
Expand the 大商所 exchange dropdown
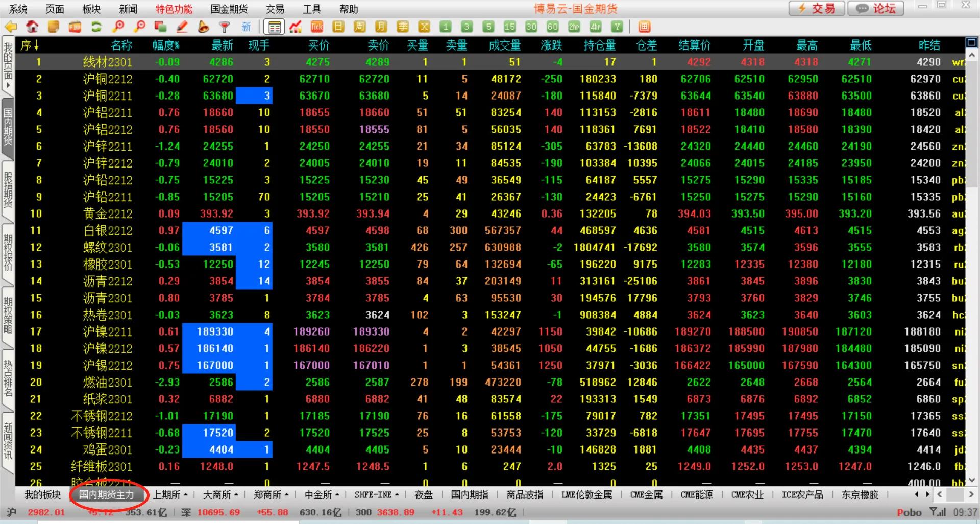tap(221, 495)
